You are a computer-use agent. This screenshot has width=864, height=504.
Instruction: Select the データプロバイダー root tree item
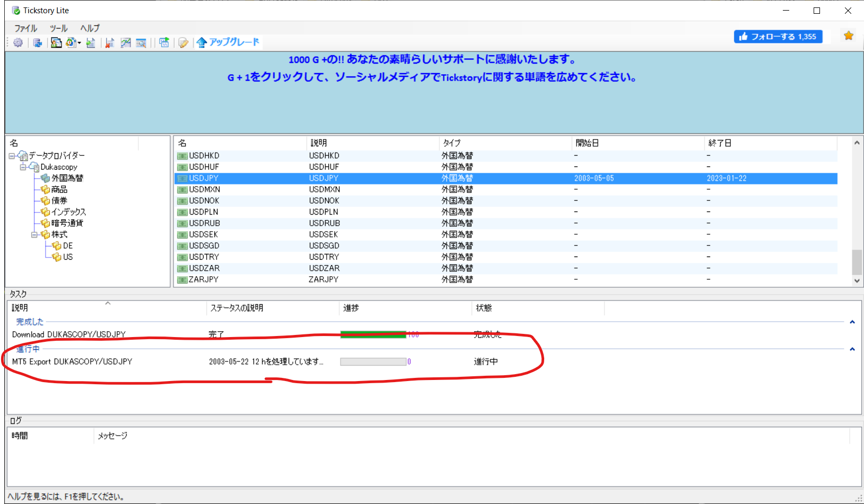[x=56, y=156]
